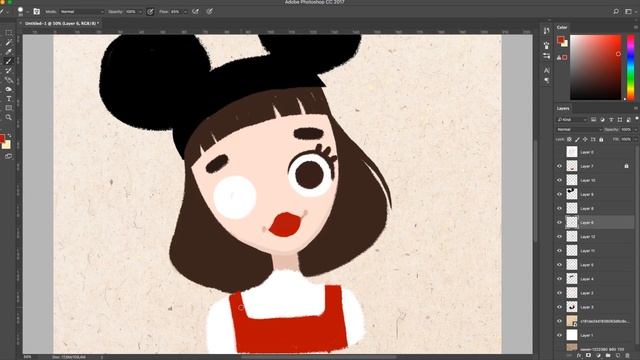640x360 pixels.
Task: Filter layers by pixel layers icon
Action: click(593, 120)
